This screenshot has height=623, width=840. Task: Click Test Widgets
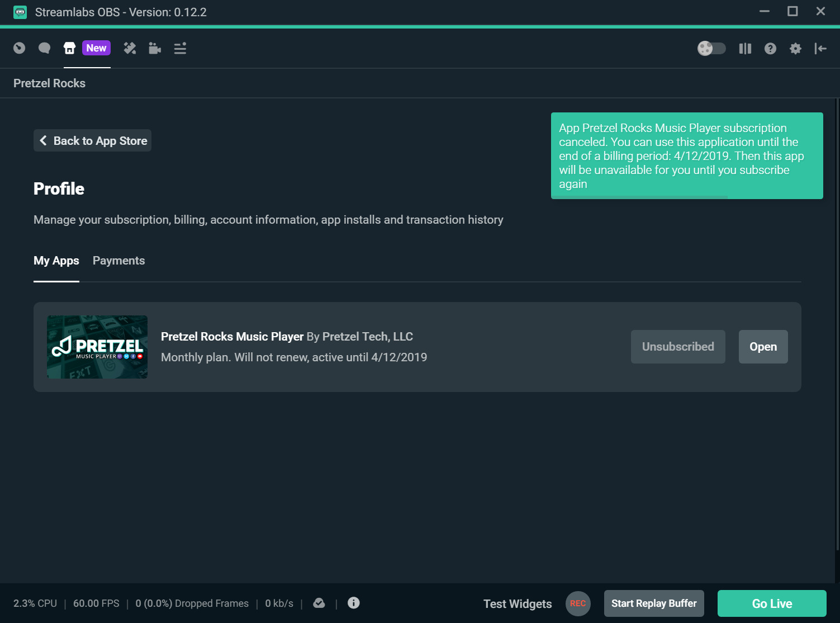tap(518, 604)
